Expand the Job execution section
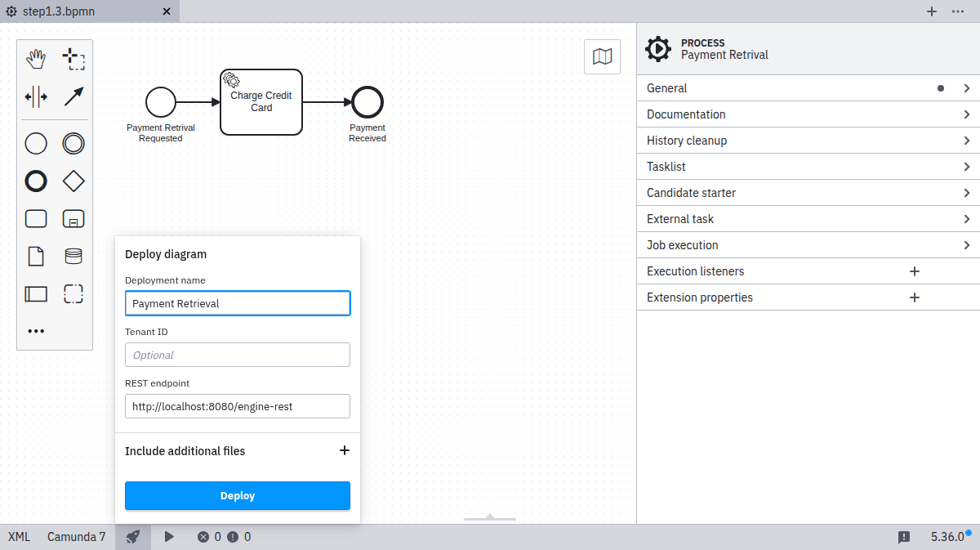The image size is (980, 550). (808, 245)
